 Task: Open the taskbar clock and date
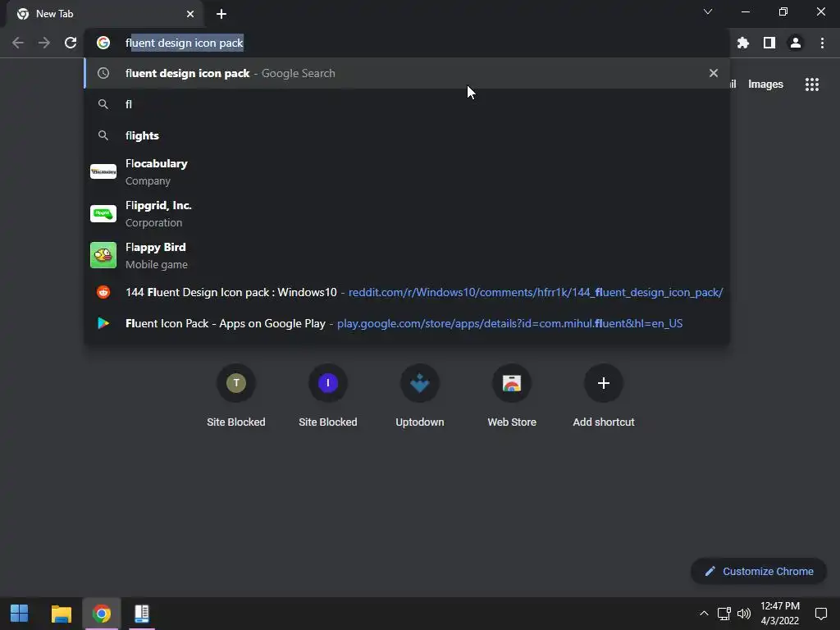(780, 614)
